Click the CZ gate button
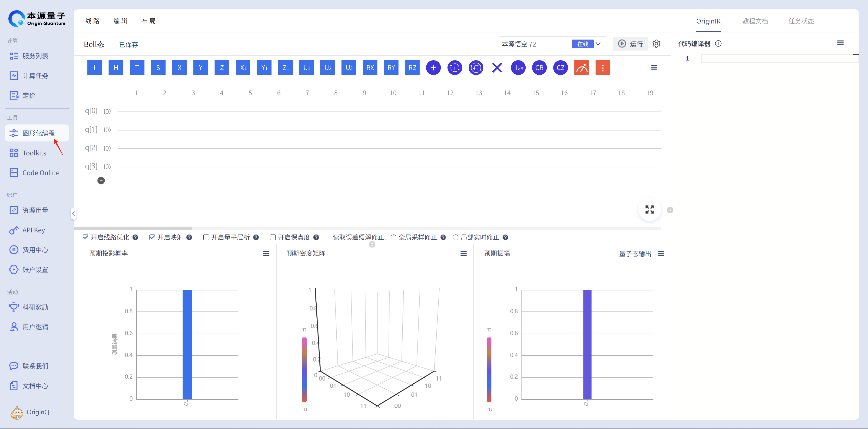The height and width of the screenshot is (429, 868). pos(560,68)
